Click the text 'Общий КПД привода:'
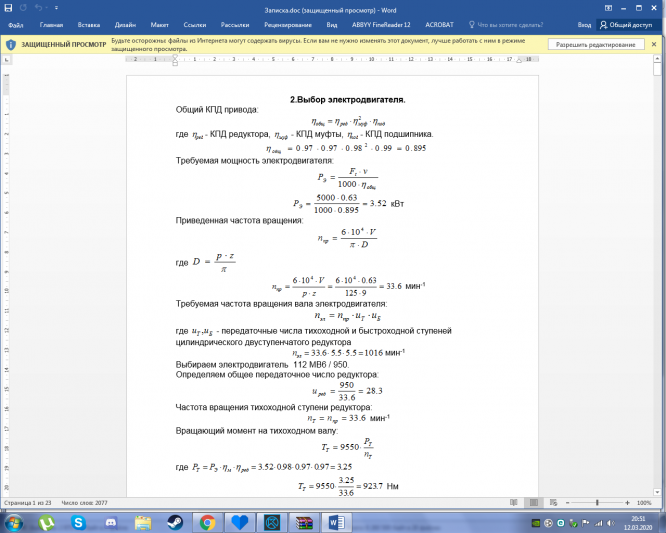This screenshot has width=666, height=533. 217,110
